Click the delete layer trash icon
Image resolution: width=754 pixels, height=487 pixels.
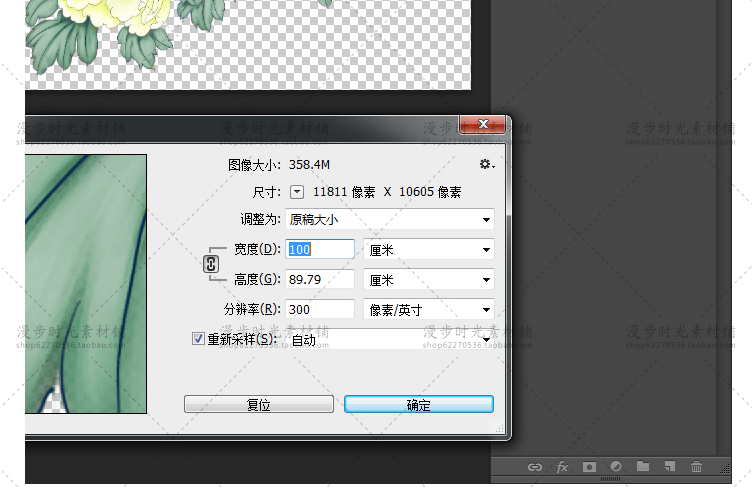696,467
